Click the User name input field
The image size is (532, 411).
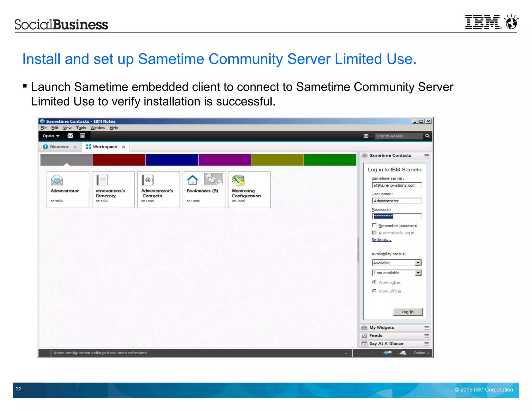[x=397, y=201]
